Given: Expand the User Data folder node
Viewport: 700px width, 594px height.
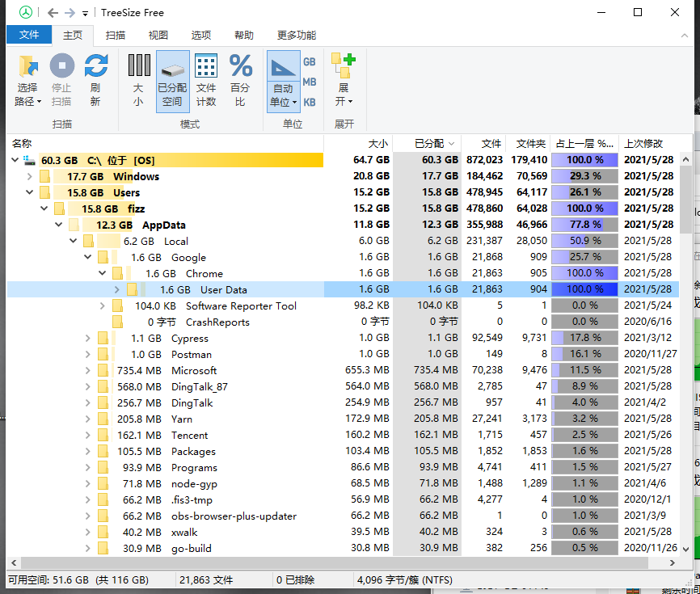Looking at the screenshot, I should pos(117,289).
